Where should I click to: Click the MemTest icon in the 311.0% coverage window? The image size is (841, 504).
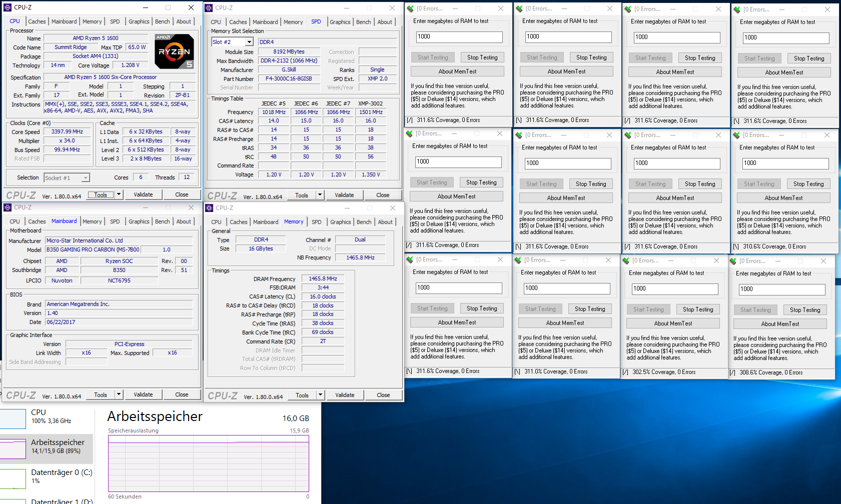(518, 260)
